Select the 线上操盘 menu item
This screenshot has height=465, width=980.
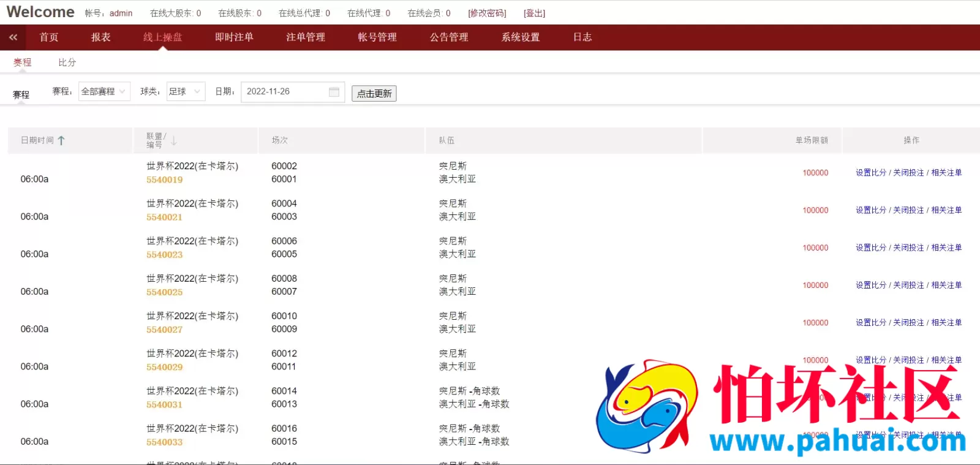163,37
